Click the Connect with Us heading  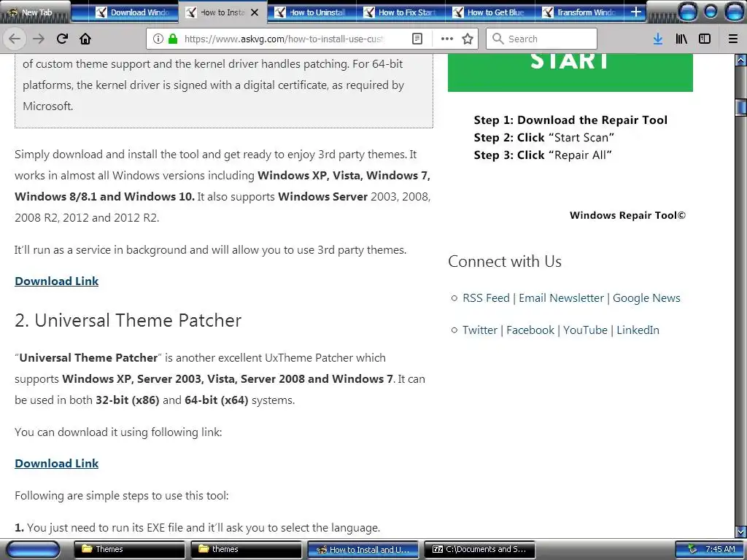coord(505,262)
